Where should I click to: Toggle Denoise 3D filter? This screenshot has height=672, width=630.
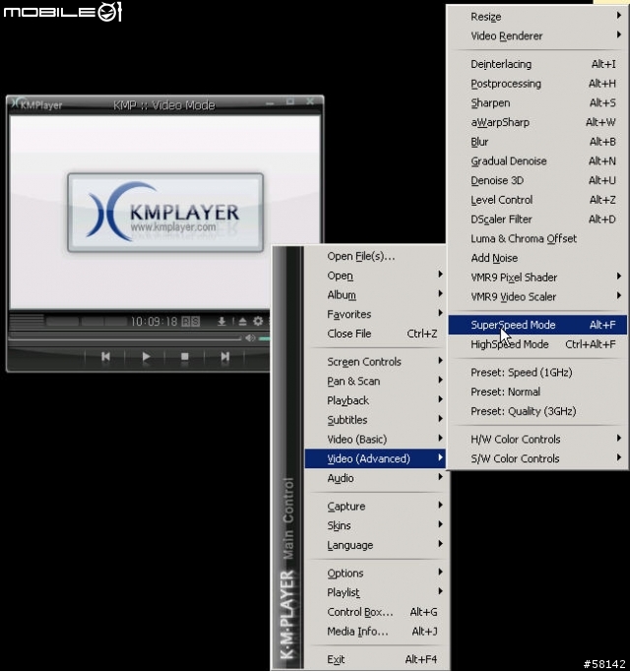[537, 180]
